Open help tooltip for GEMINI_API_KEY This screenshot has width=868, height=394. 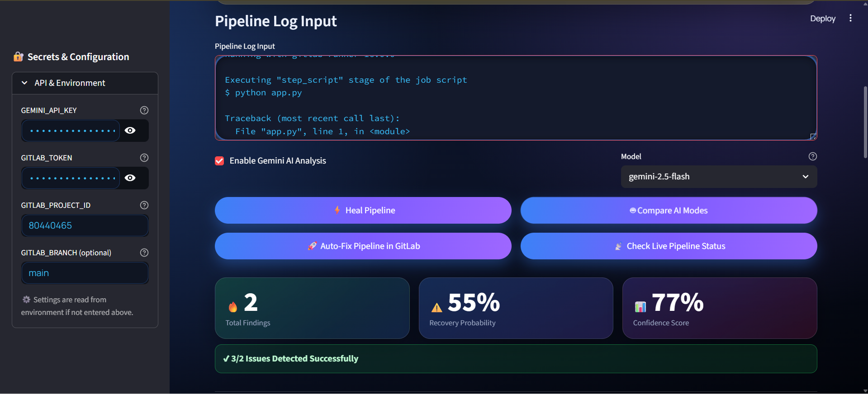coord(144,110)
